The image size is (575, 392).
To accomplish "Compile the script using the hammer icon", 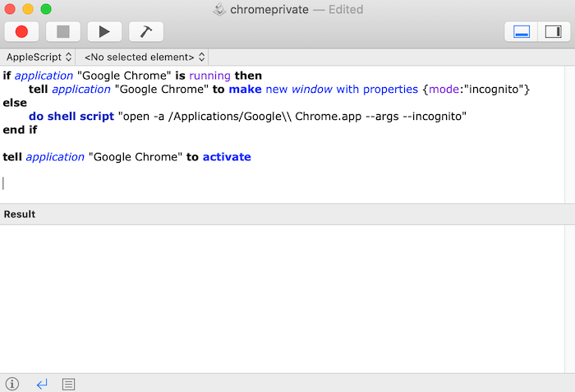I will point(146,31).
